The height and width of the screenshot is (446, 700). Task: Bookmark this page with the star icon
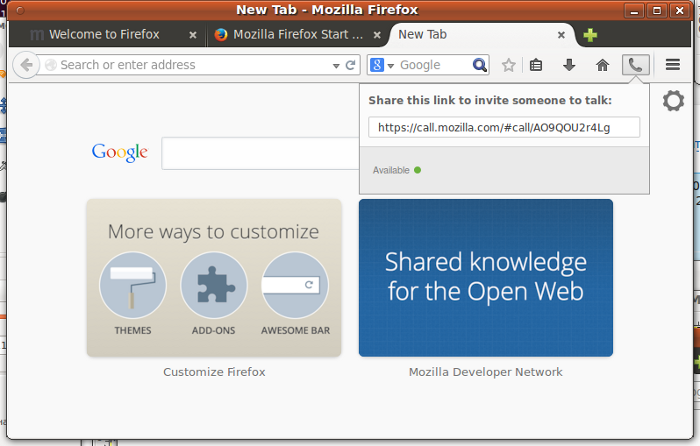tap(508, 65)
